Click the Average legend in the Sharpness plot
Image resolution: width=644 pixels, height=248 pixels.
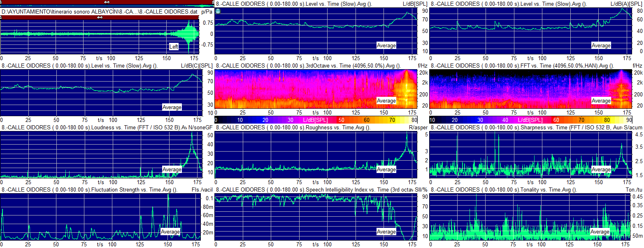[601, 169]
